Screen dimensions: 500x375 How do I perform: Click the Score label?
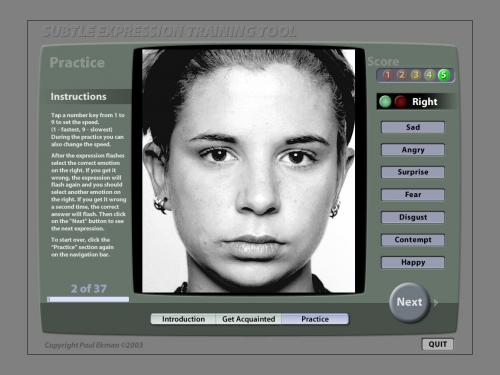(x=383, y=61)
